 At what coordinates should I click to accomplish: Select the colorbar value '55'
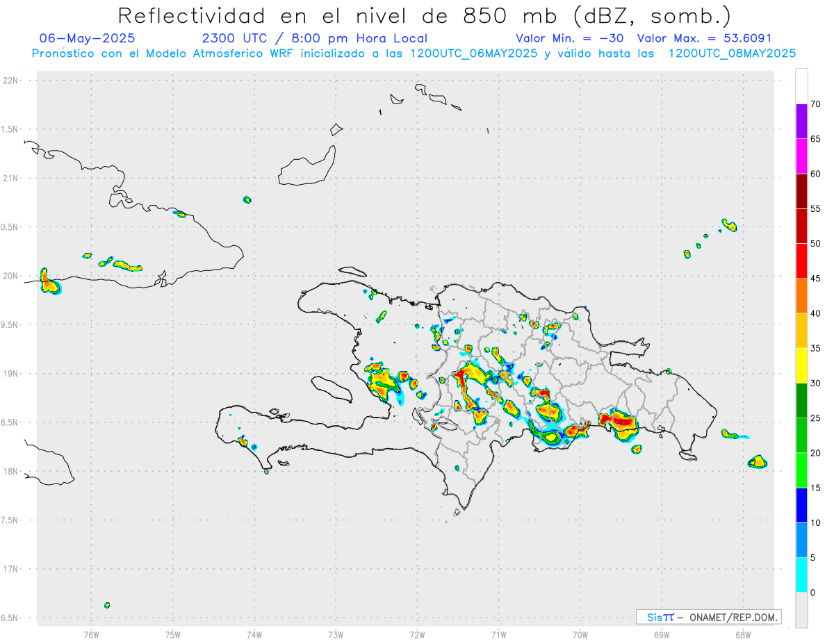tap(816, 208)
